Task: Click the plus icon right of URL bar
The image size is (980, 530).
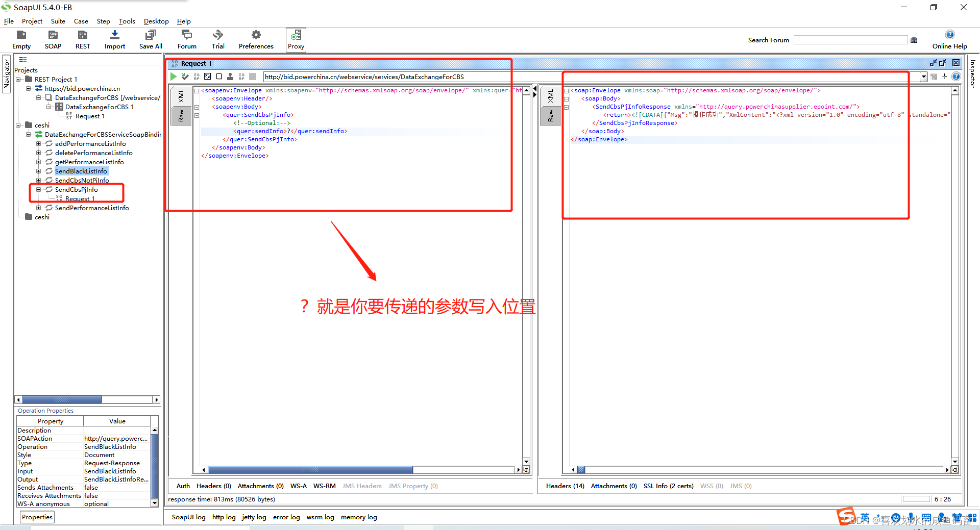Action: tap(945, 77)
